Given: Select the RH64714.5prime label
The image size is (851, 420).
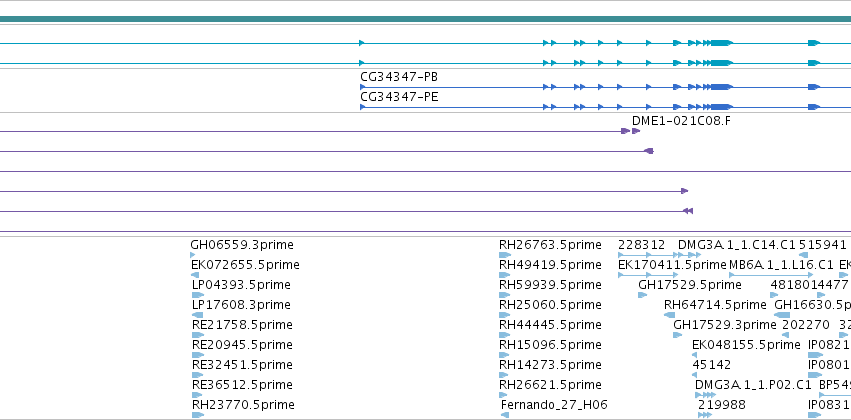Looking at the screenshot, I should point(715,305).
